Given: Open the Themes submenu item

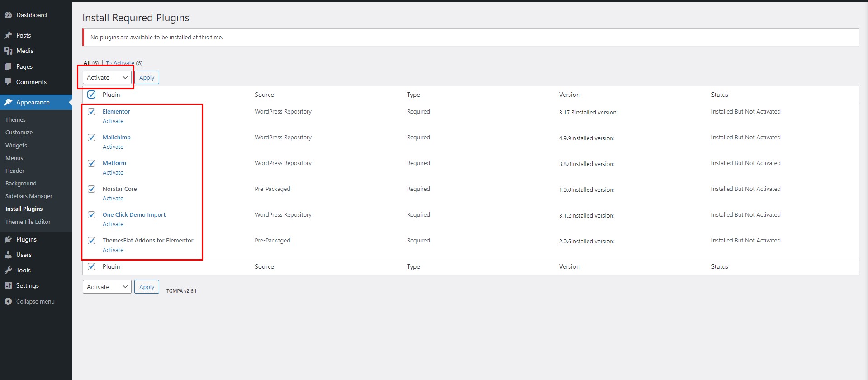Looking at the screenshot, I should (15, 119).
